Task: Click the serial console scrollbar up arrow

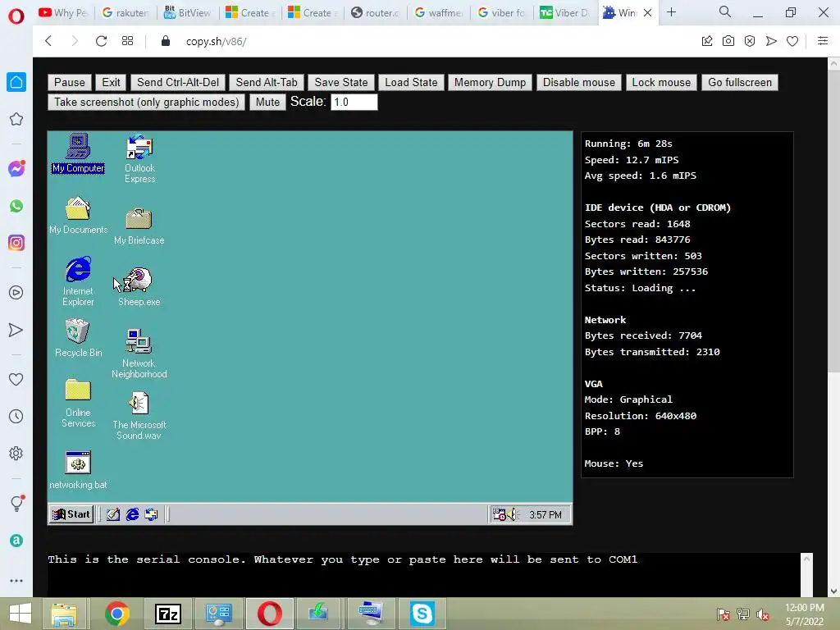Action: tap(807, 559)
